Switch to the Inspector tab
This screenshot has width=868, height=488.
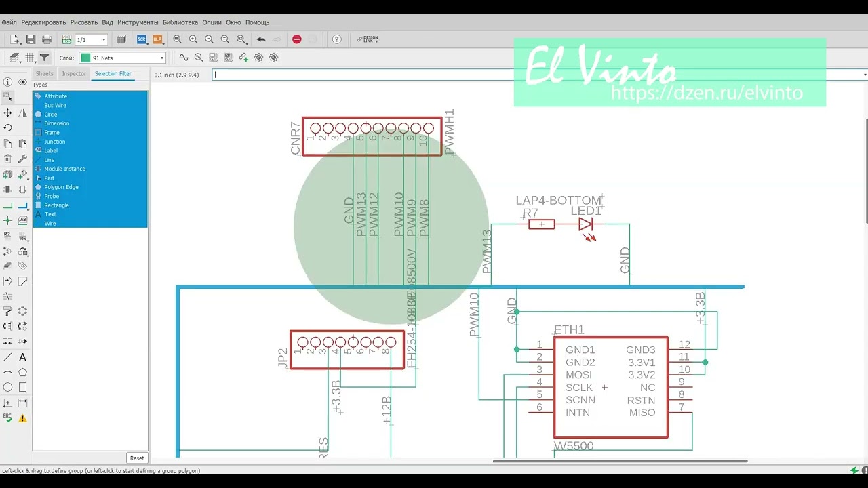(74, 73)
